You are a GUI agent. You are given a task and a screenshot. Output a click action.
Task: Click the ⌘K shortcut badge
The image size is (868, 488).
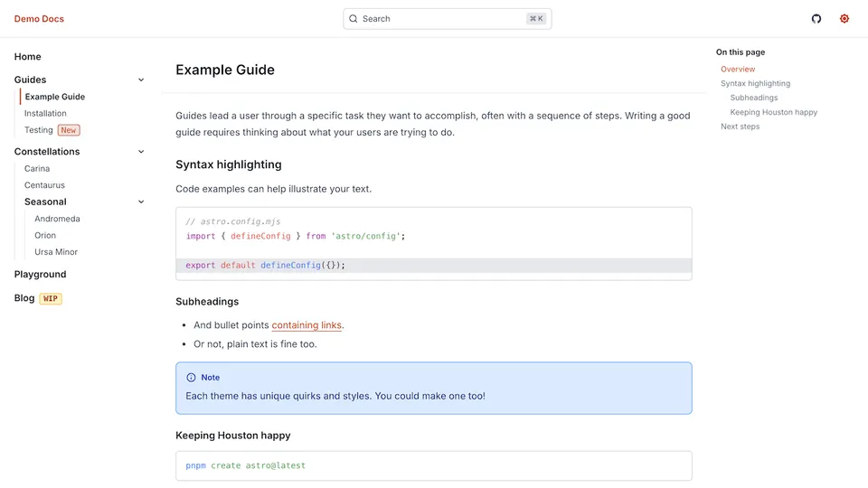[x=536, y=19]
